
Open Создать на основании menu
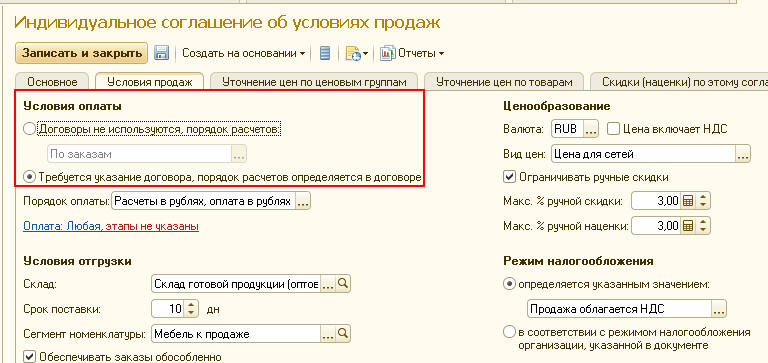[x=243, y=53]
